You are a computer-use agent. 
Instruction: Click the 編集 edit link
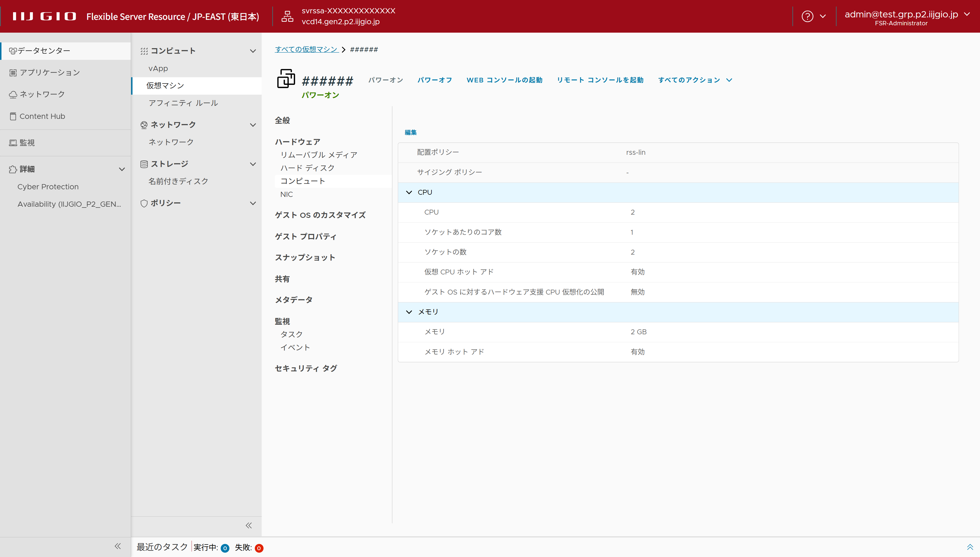pyautogui.click(x=411, y=132)
